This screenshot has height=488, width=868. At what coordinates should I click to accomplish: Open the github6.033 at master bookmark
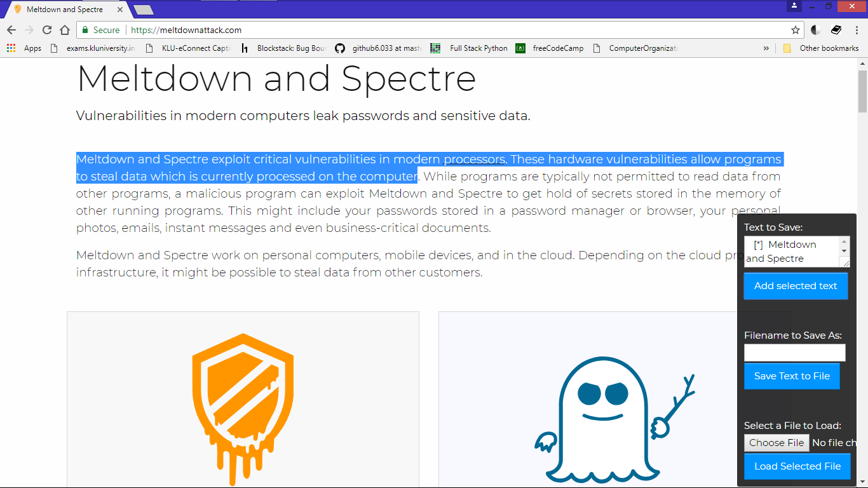379,48
